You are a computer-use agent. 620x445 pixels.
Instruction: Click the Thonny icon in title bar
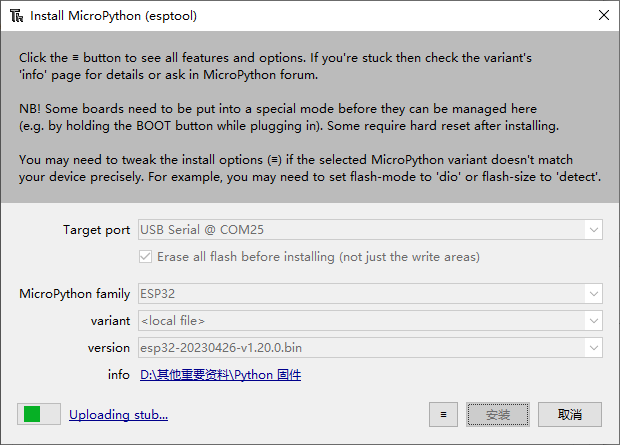[x=16, y=16]
